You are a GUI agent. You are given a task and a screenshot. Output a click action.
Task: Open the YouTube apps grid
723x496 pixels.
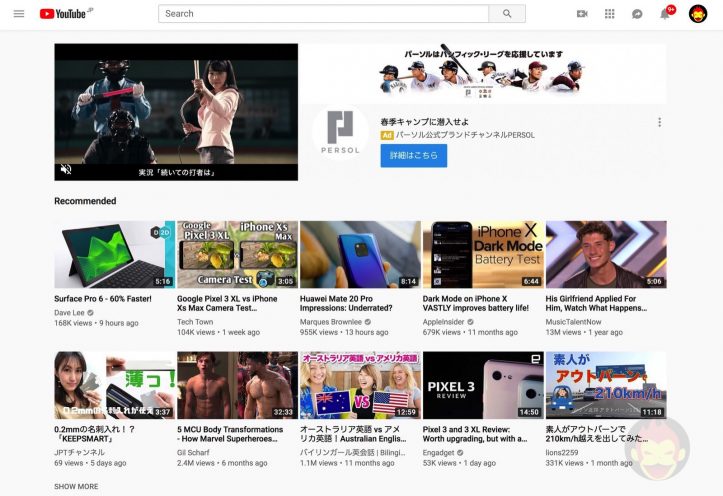[610, 14]
